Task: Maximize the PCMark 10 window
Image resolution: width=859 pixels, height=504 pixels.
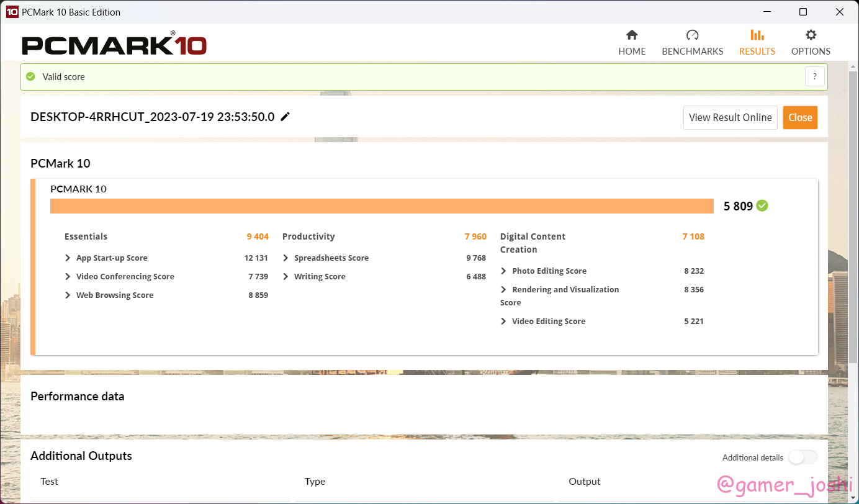Action: pyautogui.click(x=803, y=12)
